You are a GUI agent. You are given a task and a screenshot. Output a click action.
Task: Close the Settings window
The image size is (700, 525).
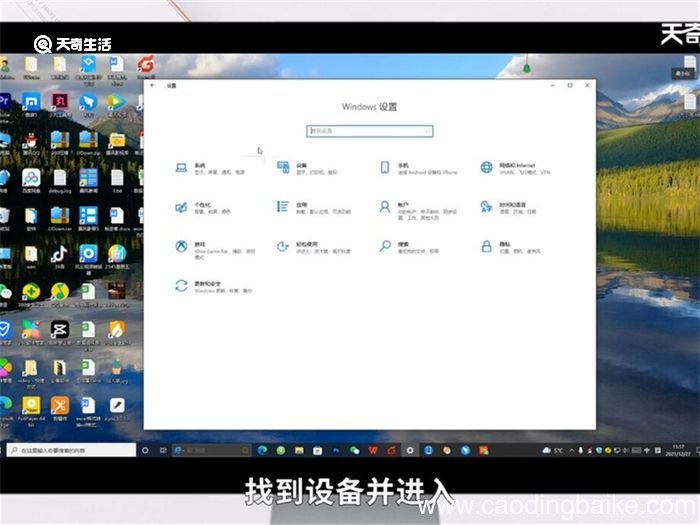[588, 85]
